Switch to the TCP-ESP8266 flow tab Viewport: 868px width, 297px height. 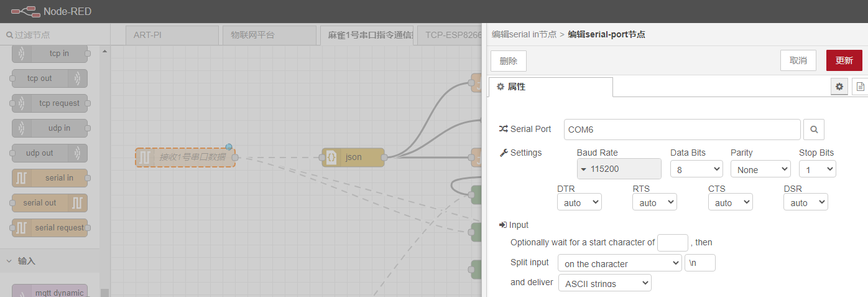click(x=450, y=35)
